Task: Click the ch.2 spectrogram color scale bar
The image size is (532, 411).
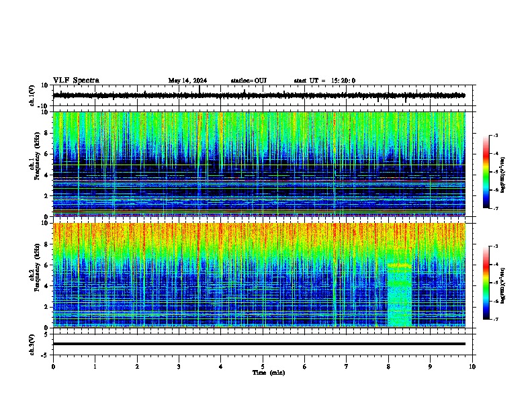Action: [x=486, y=283]
